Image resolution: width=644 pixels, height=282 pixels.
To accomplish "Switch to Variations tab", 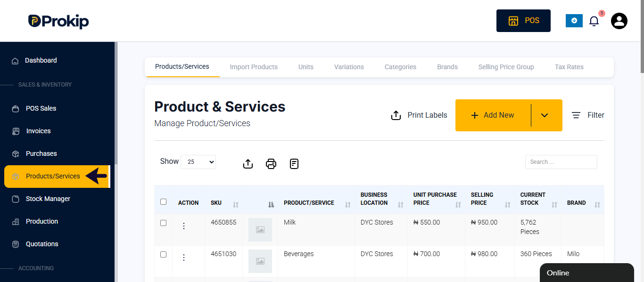I will 349,67.
